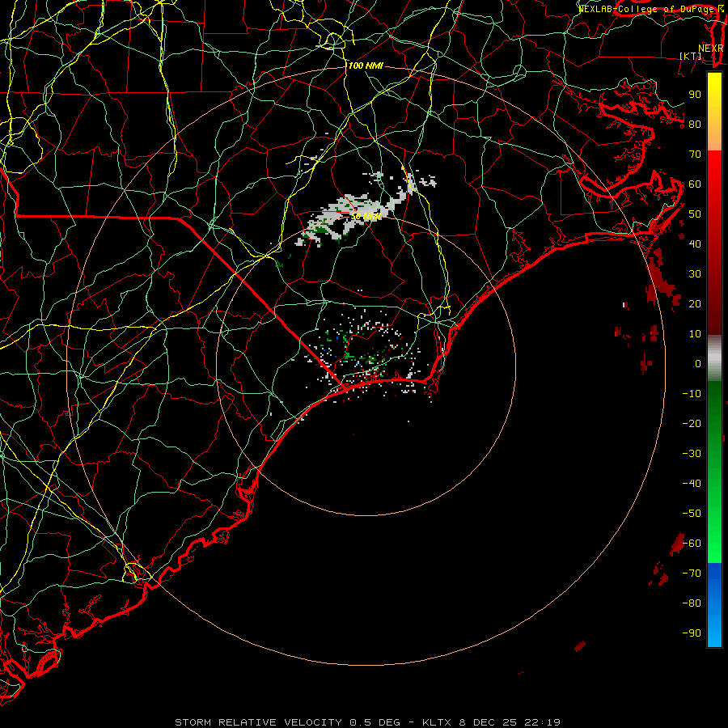Pick the yellow top segment of the color bar

click(714, 112)
